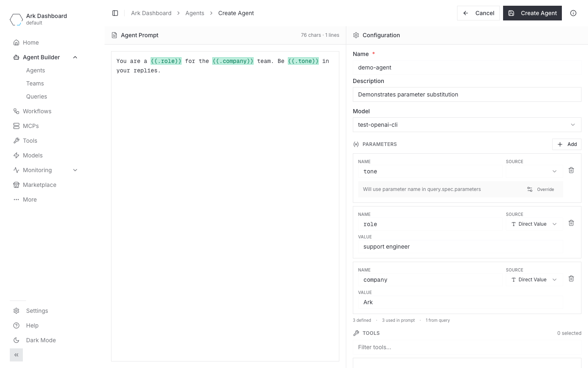Open the empty Source dropdown for tone

(534, 171)
